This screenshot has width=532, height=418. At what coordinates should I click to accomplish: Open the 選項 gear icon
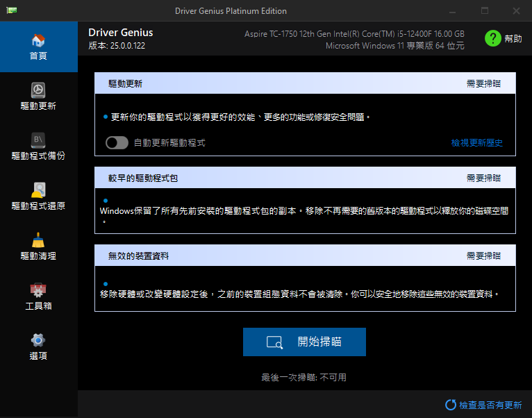38,340
